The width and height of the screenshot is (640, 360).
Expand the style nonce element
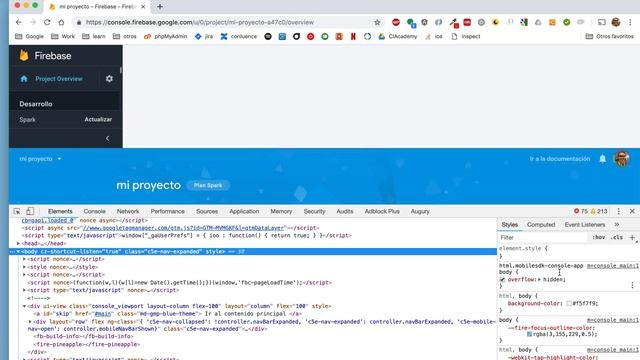click(24, 267)
